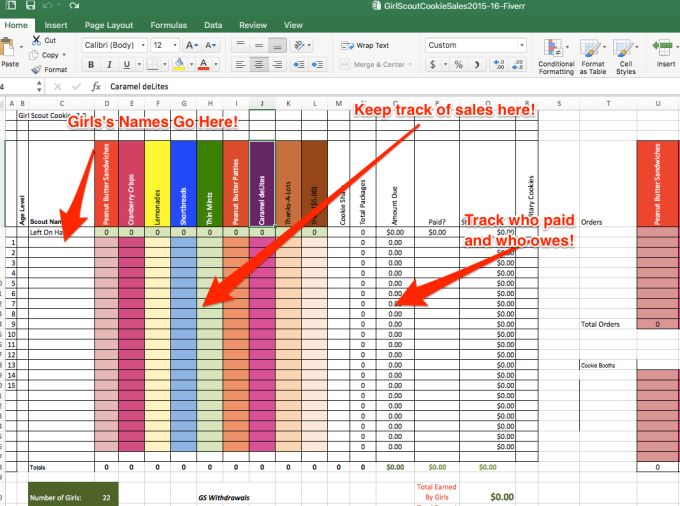Apply comma style
Viewport: 680px width, 506px height.
point(477,65)
